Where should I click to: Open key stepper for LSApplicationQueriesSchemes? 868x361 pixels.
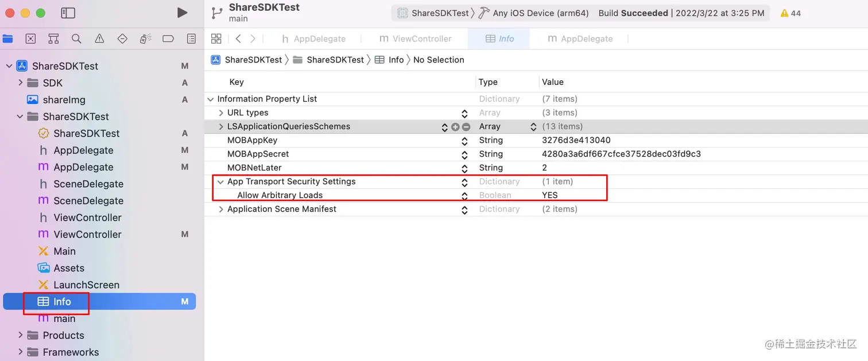point(444,127)
